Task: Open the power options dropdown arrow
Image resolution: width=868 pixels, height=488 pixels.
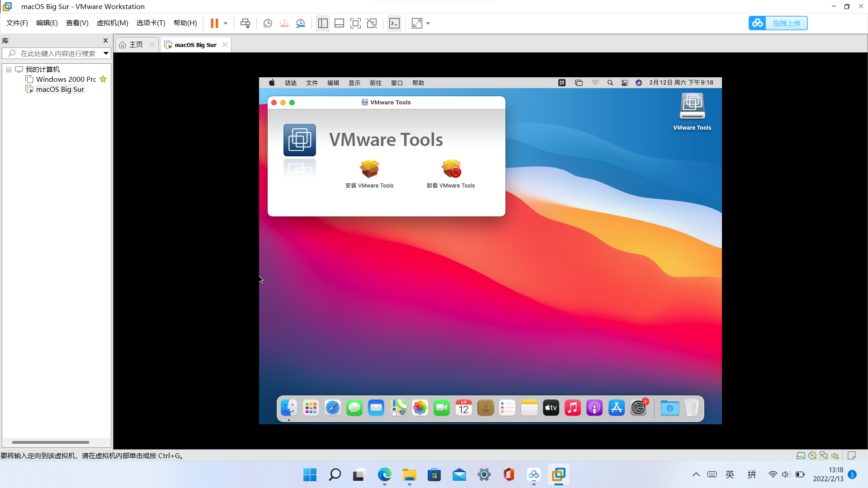Action: (x=226, y=23)
